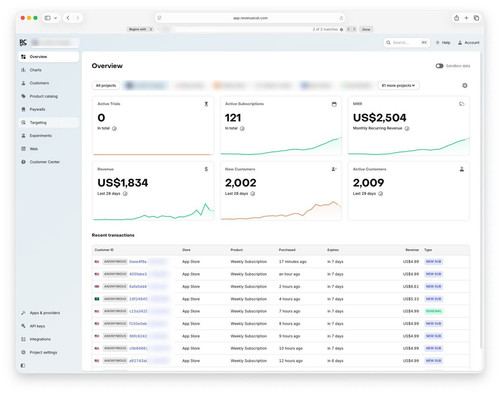500x394 pixels.
Task: Open a new tab with the plus icon
Action: pos(466,18)
